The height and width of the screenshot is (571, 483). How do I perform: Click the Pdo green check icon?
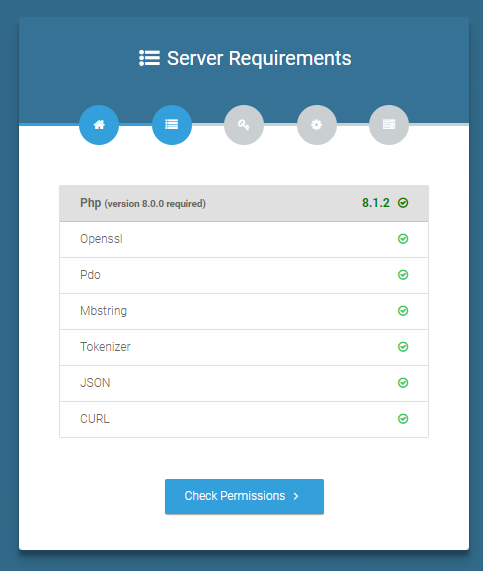[x=403, y=275]
